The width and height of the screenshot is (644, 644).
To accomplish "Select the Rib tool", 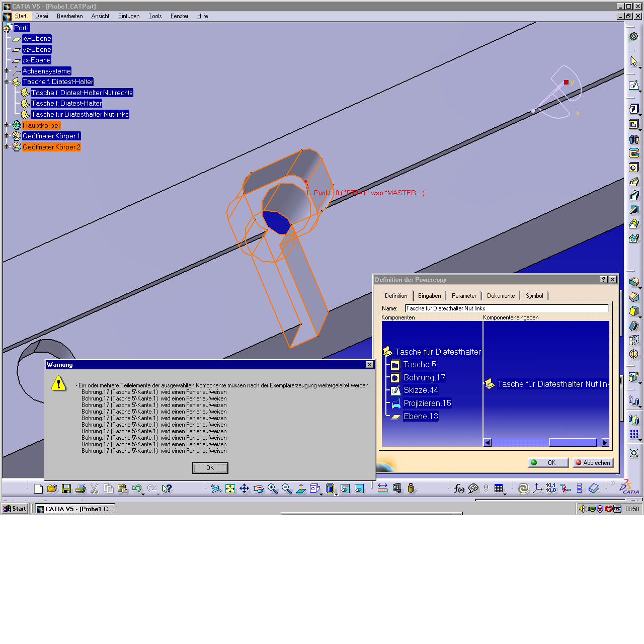I will (633, 182).
